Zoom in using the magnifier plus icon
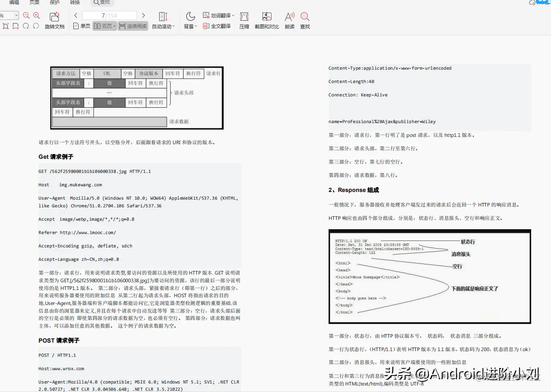This screenshot has width=551, height=392. point(36,15)
